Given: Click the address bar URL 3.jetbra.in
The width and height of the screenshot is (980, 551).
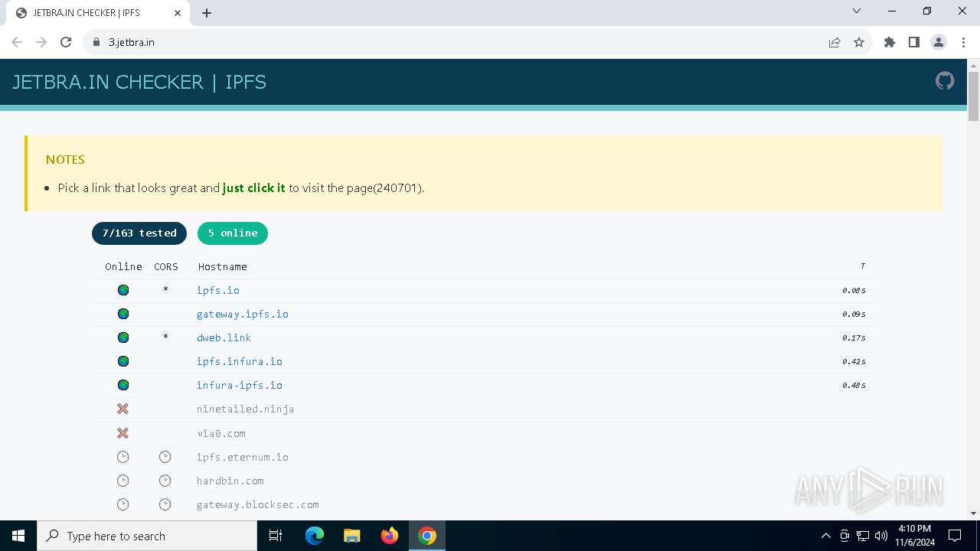Looking at the screenshot, I should coord(132,42).
